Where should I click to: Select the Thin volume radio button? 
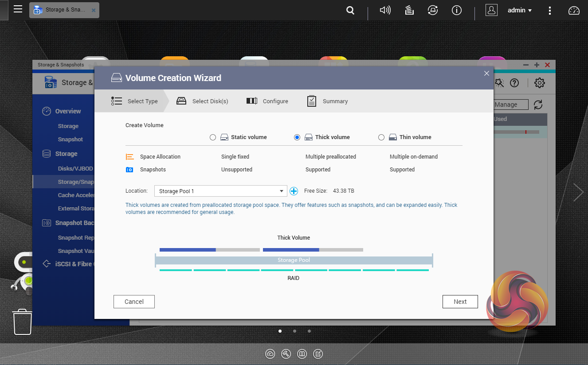click(x=381, y=137)
